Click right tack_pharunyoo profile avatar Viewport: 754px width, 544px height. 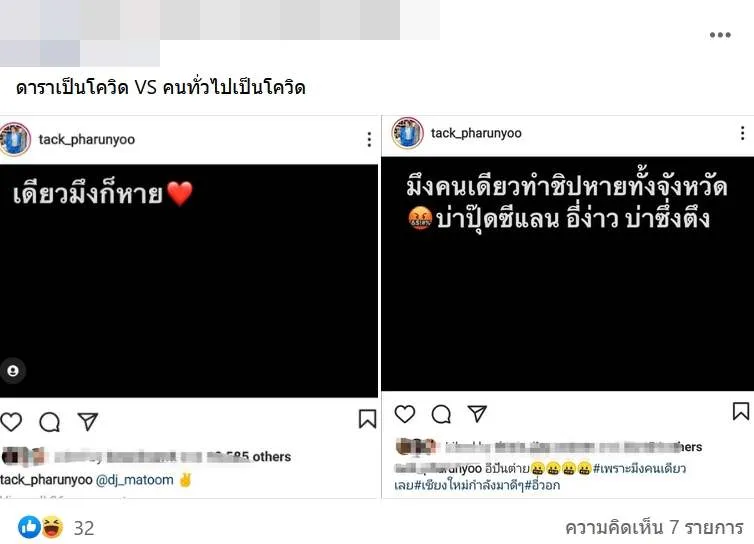pos(407,133)
